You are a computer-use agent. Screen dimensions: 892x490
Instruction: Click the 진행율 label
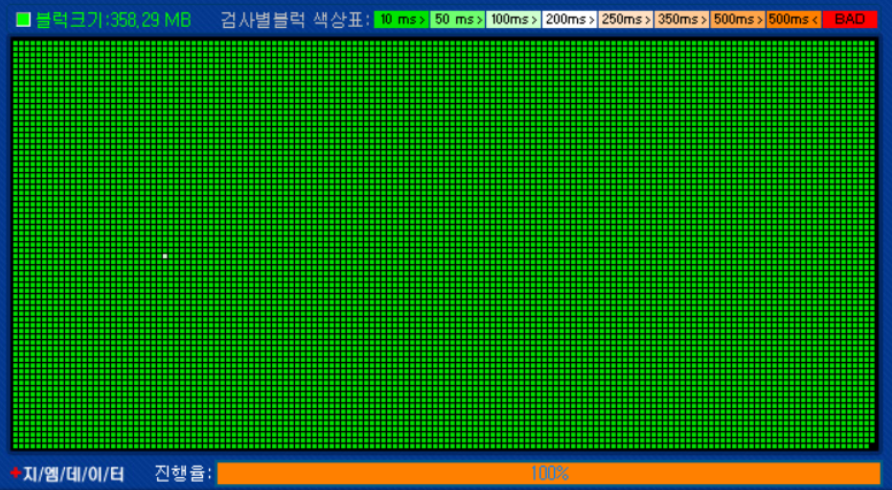[x=183, y=473]
